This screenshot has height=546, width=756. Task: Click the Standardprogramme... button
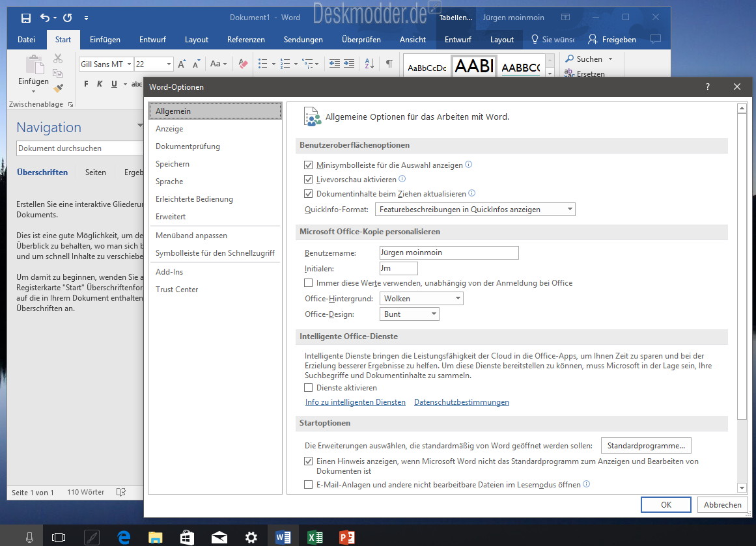coord(646,446)
